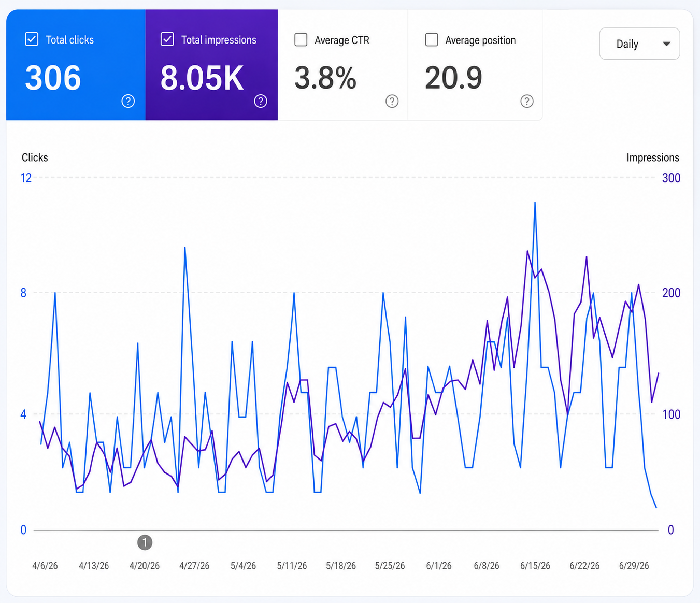Uncheck the Total impressions checkbox
700x603 pixels.
point(167,39)
